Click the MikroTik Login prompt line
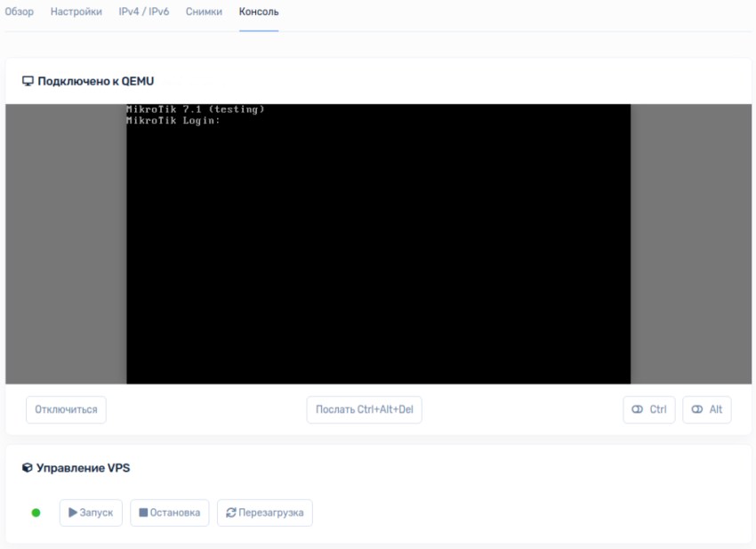The width and height of the screenshot is (756, 549). [x=173, y=121]
